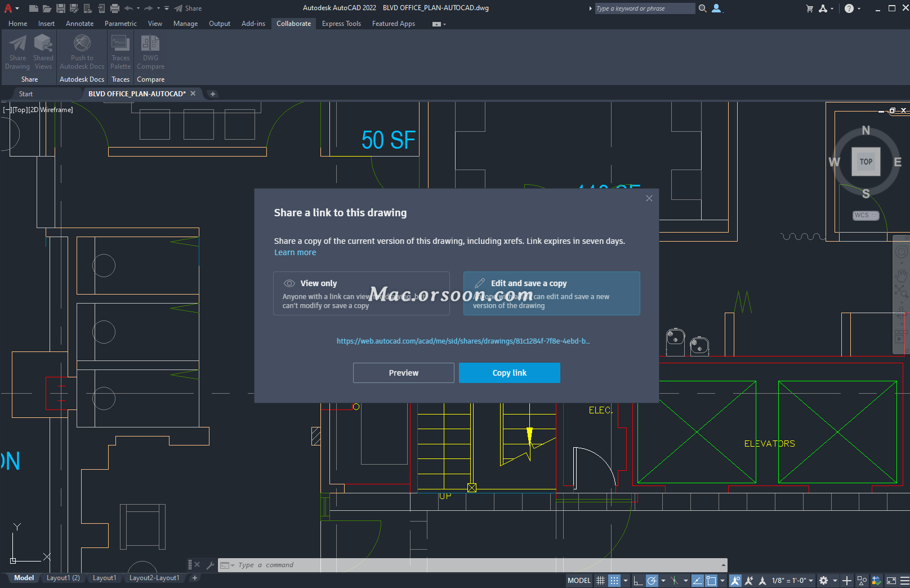Screen dimensions: 910x588
Task: Switch to the Express Tools ribbon tab
Action: pos(341,24)
